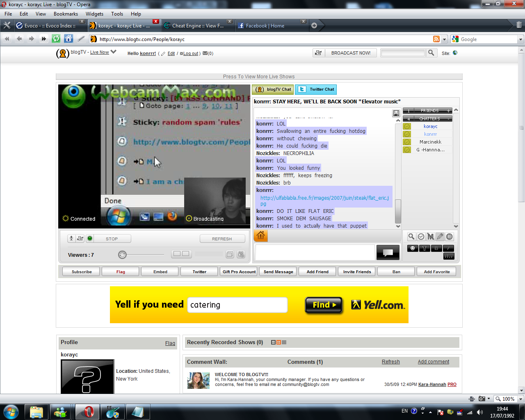This screenshot has width=525, height=420.
Task: Click the Opera reload page icon
Action: 56,39
